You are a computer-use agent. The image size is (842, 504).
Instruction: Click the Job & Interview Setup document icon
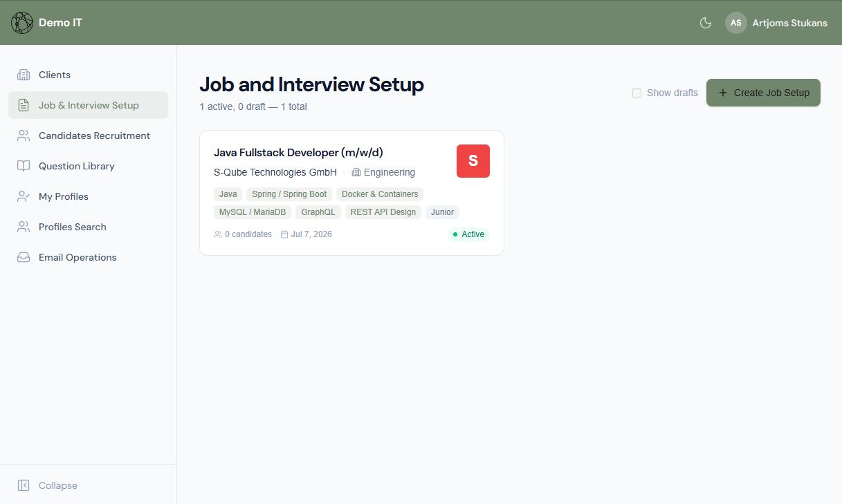point(24,105)
